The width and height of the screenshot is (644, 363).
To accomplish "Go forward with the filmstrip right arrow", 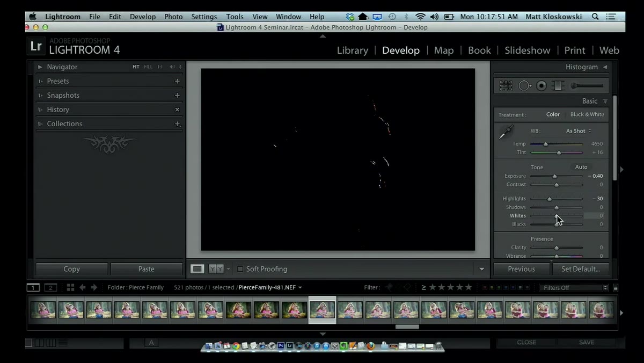I will (94, 287).
